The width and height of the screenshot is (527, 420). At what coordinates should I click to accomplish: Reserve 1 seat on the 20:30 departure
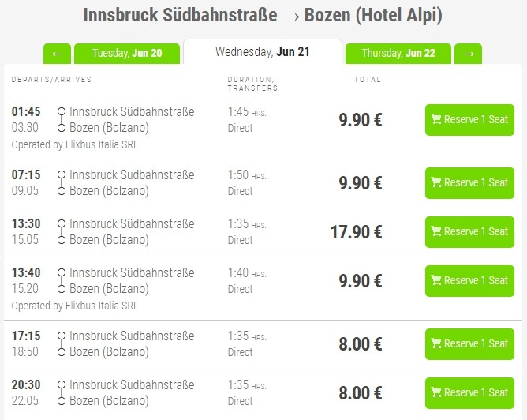pos(469,393)
